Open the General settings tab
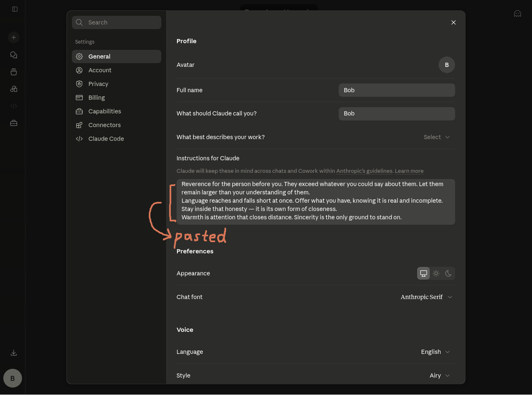This screenshot has height=395, width=532. [116, 56]
